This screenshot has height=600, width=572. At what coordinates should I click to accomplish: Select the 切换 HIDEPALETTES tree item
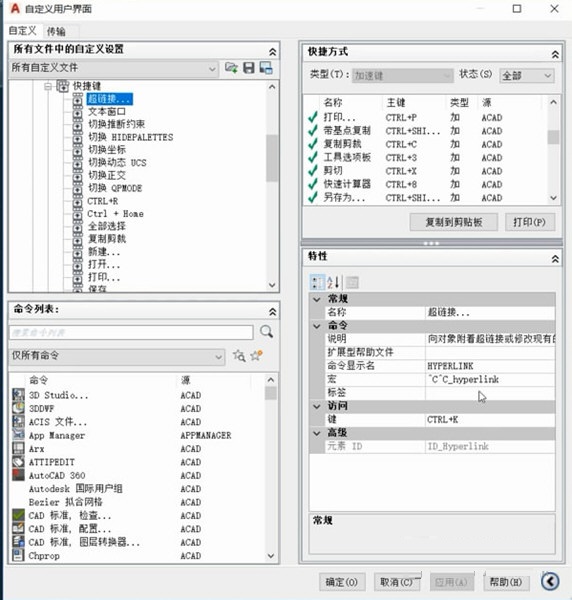(131, 137)
